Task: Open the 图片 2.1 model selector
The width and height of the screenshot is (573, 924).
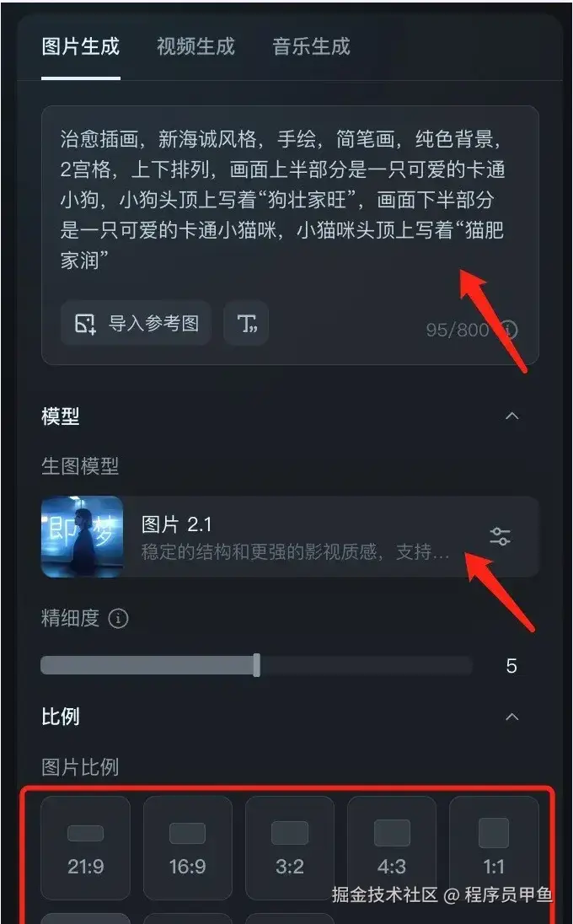Action: click(290, 537)
